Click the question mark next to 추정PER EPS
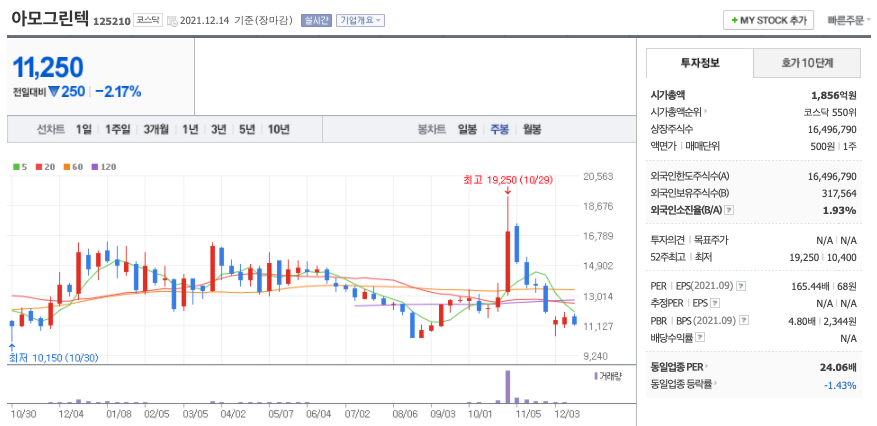 (x=715, y=304)
